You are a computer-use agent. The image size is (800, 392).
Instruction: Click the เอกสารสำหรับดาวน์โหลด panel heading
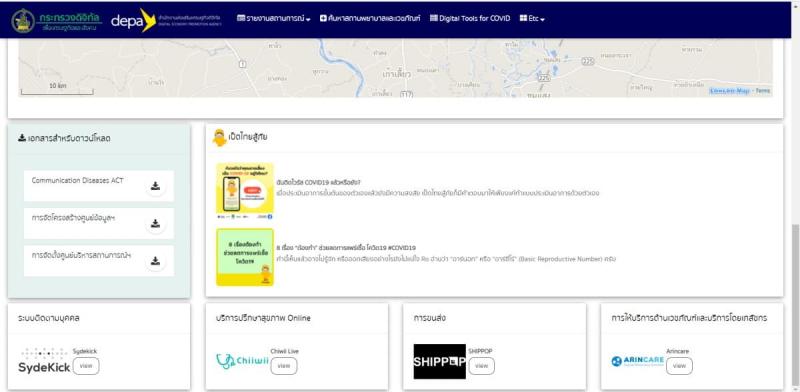[64, 138]
